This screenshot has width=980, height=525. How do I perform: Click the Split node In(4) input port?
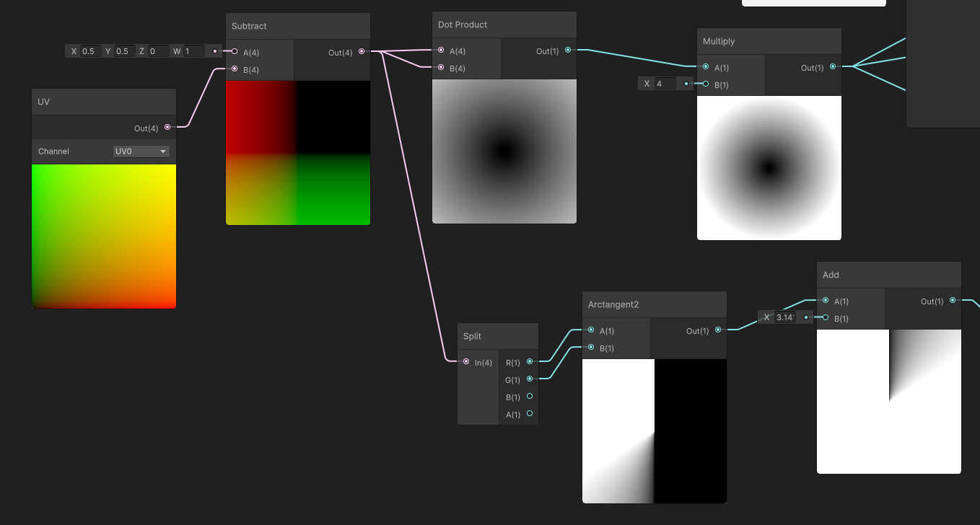tap(466, 361)
